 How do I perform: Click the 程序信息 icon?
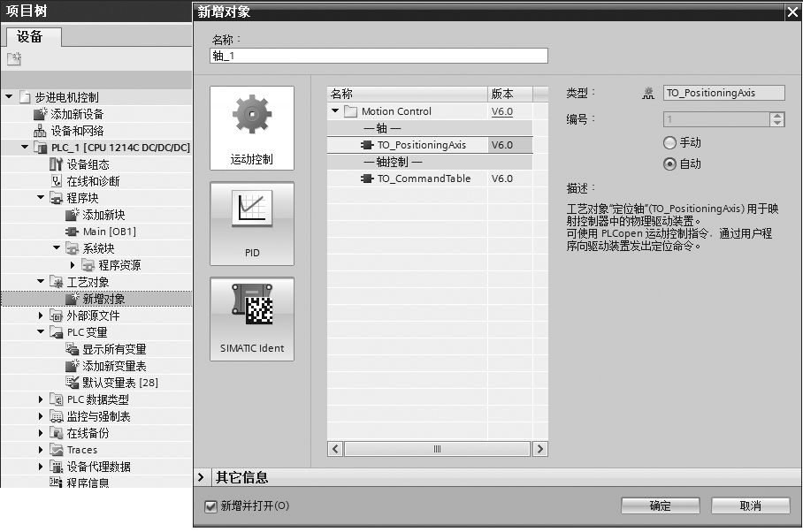[56, 482]
